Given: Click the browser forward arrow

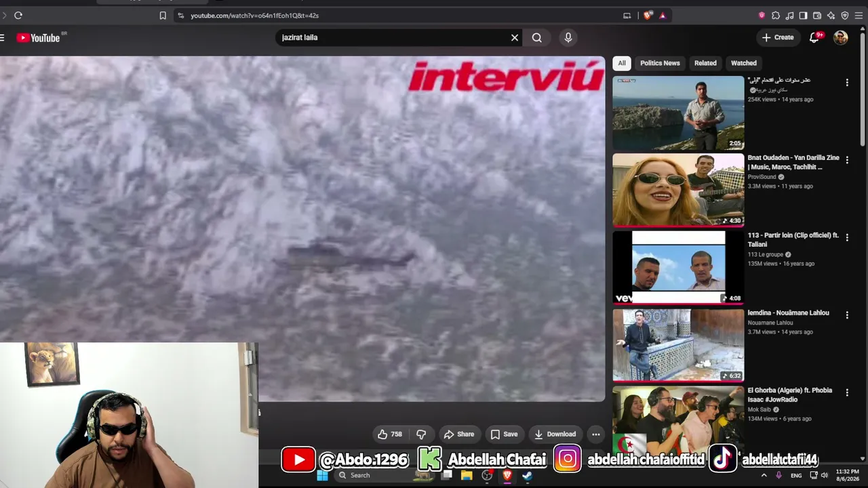Looking at the screenshot, I should (x=4, y=16).
